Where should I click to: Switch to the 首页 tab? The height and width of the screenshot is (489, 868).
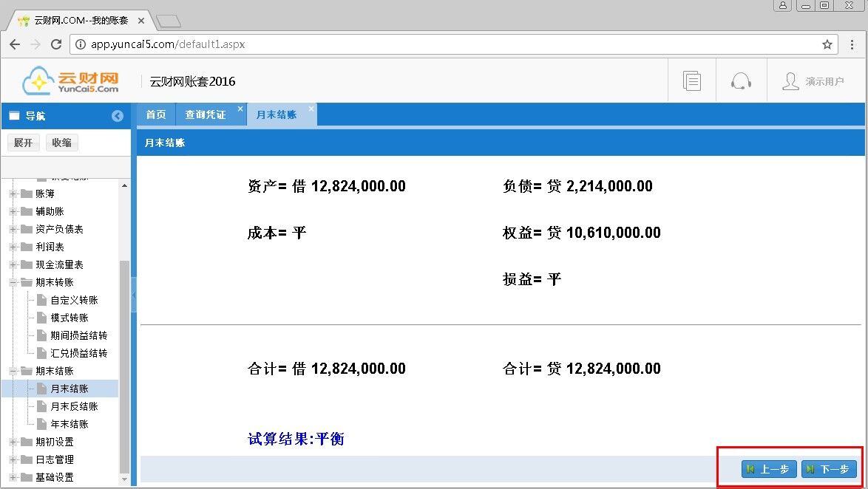tap(156, 114)
